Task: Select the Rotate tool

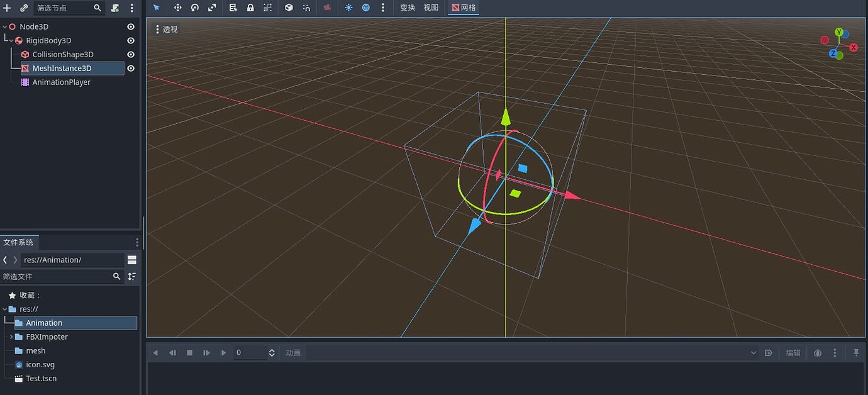Action: [194, 8]
